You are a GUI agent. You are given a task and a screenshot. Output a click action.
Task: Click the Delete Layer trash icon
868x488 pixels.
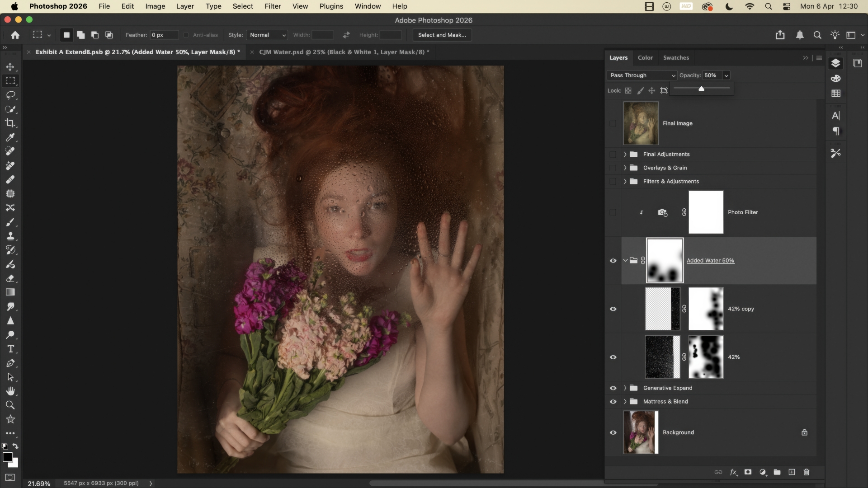pyautogui.click(x=806, y=472)
